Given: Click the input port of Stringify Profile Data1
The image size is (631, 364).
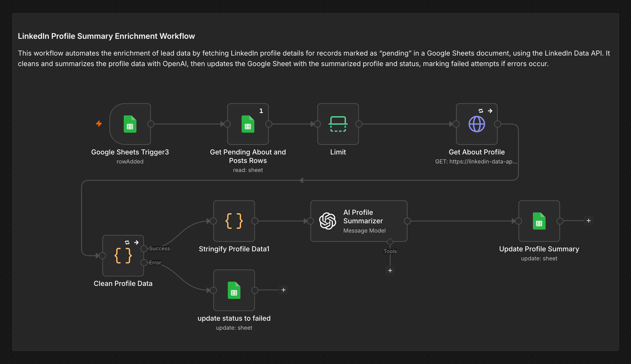Looking at the screenshot, I should (214, 221).
